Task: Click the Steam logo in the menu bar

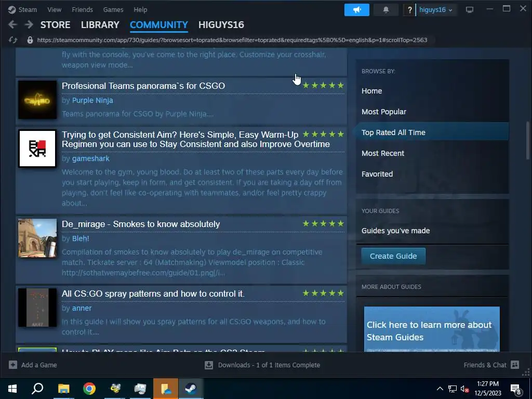Action: click(12, 9)
